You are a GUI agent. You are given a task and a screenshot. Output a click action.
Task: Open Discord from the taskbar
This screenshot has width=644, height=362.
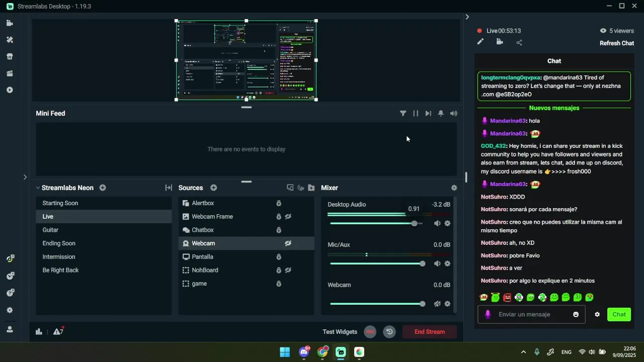304,352
